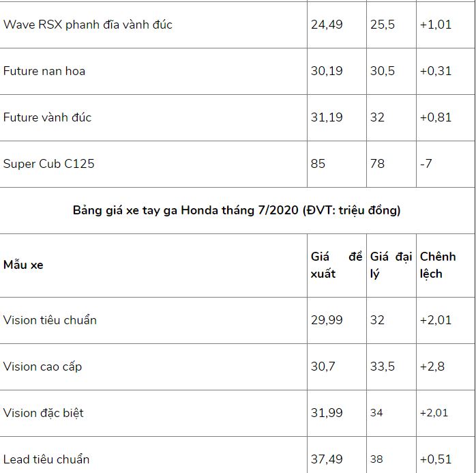Click the Honda scooter price table title
The height and width of the screenshot is (473, 476).
coord(237,210)
